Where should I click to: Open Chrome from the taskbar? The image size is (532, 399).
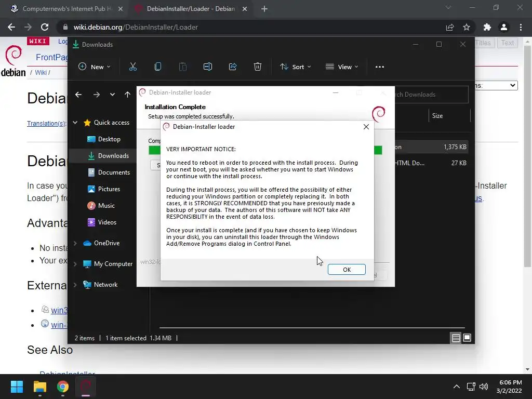(x=63, y=387)
